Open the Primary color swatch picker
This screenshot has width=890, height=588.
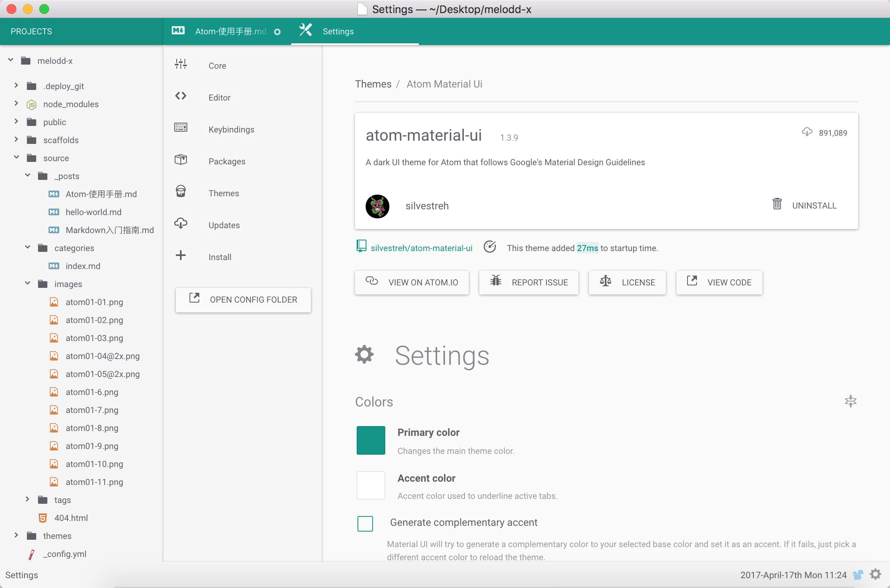point(371,440)
